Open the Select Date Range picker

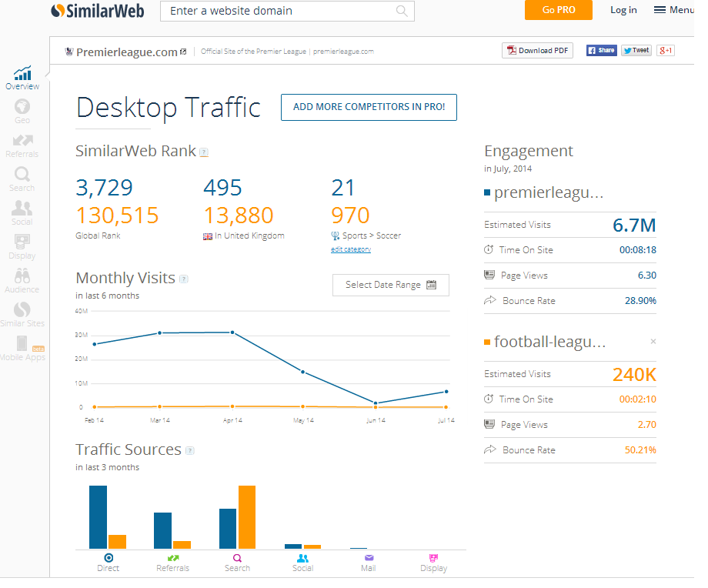[x=391, y=285]
